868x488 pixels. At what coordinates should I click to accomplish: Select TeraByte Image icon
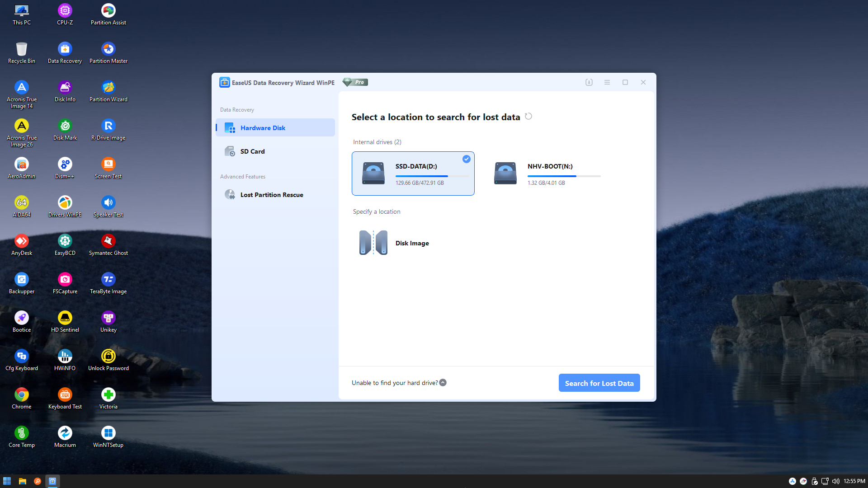tap(108, 284)
